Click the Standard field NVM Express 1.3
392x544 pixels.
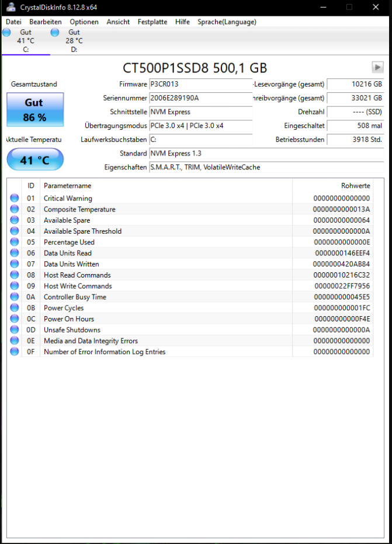coord(266,153)
